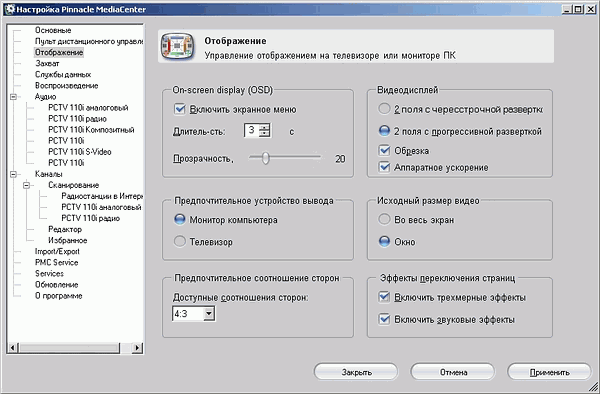Select PCTV 110i аналоговый under Сканирование

[x=101, y=207]
